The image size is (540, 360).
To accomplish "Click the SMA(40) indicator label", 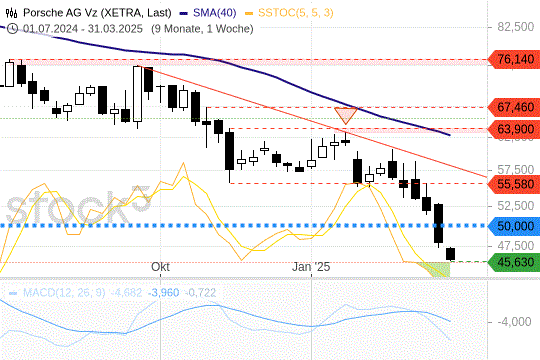I will pos(215,13).
